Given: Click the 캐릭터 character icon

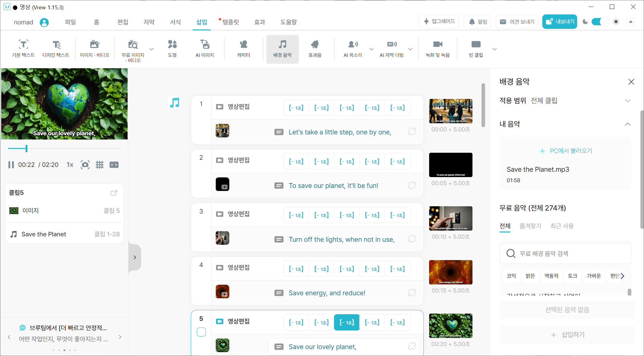Looking at the screenshot, I should [243, 49].
